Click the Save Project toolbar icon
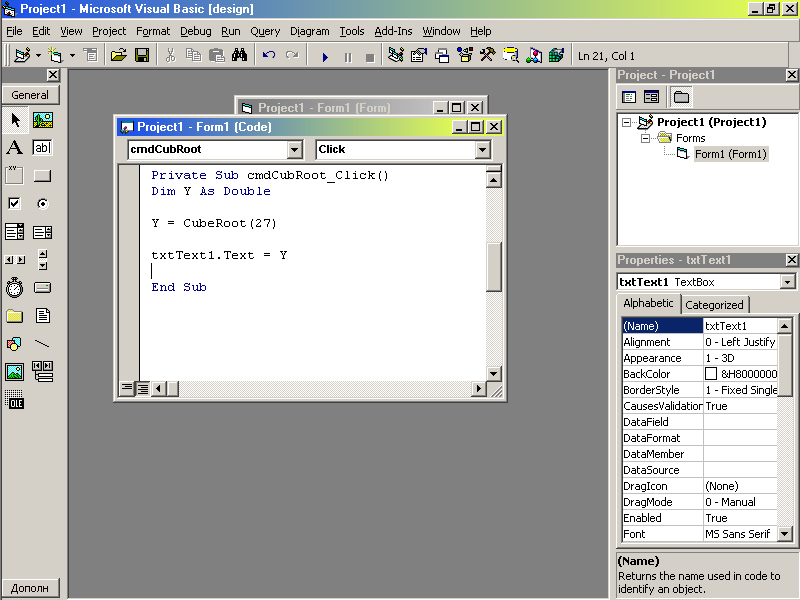 point(142,55)
